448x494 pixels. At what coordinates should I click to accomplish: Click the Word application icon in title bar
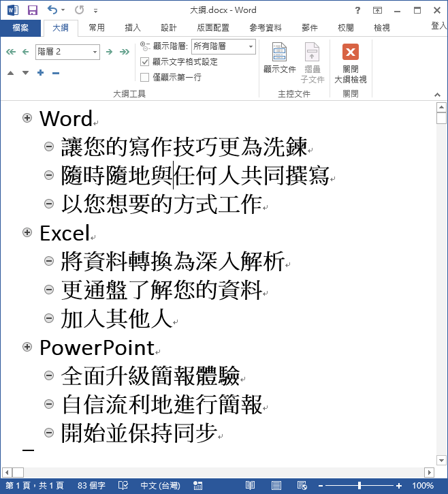12,10
